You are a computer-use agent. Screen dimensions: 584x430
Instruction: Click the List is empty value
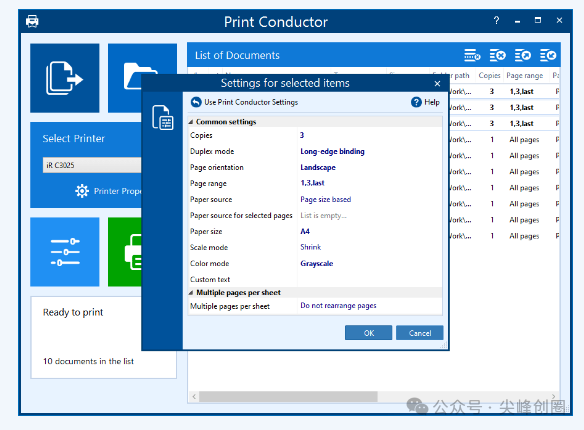click(x=323, y=216)
